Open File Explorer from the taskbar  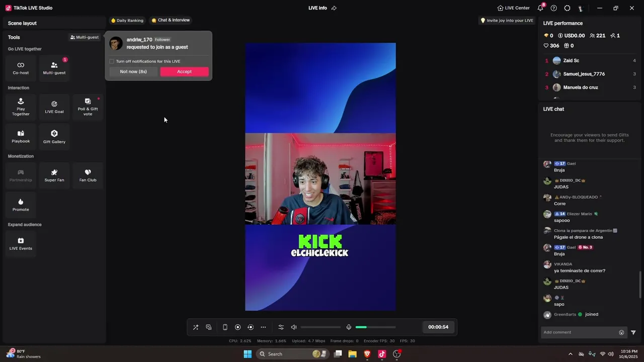[x=353, y=354]
